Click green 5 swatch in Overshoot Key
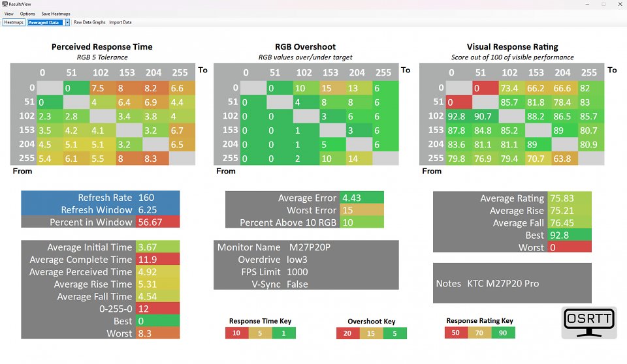The height and width of the screenshot is (364, 627). coord(394,333)
